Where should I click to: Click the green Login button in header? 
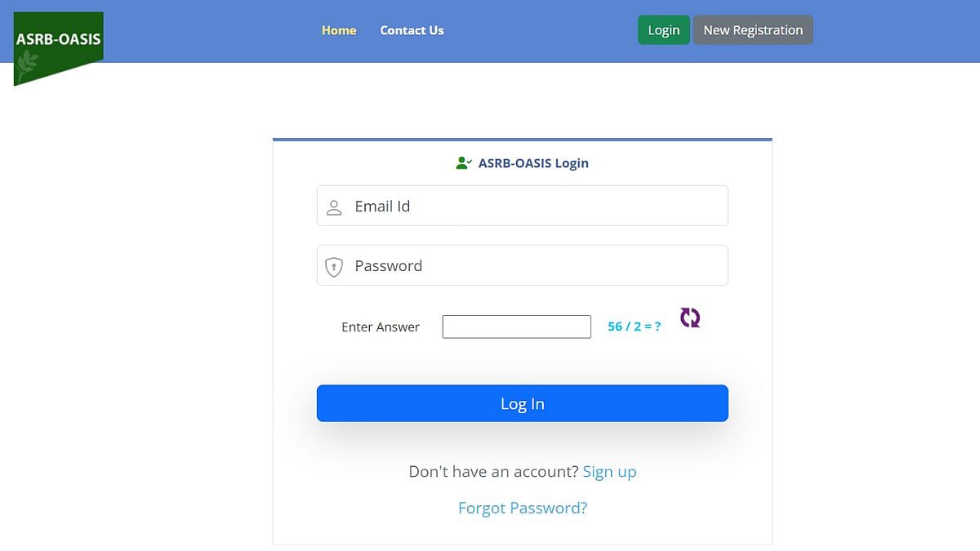point(663,29)
